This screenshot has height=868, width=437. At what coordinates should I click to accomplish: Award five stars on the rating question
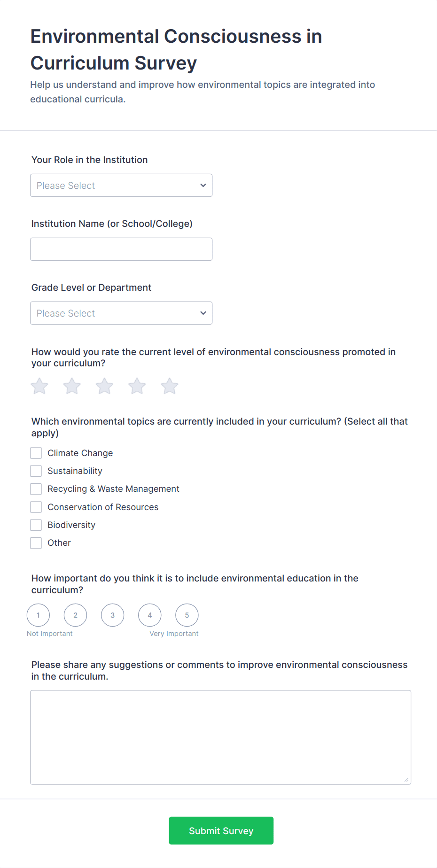click(x=169, y=386)
